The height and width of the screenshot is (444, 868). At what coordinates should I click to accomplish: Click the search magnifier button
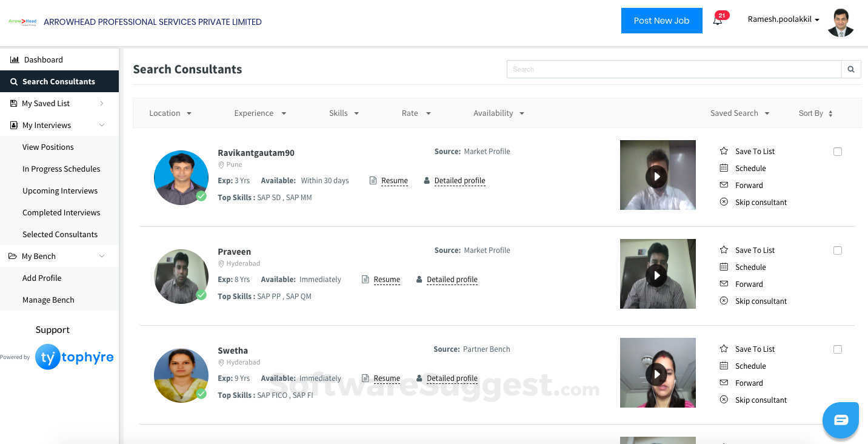(851, 69)
